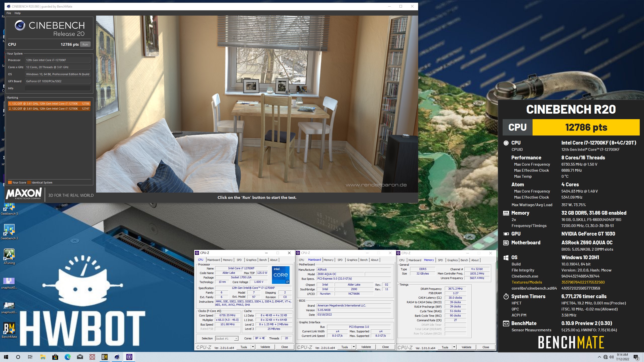Open the Geekbench 5 desktop shortcut

pyautogui.click(x=9, y=209)
